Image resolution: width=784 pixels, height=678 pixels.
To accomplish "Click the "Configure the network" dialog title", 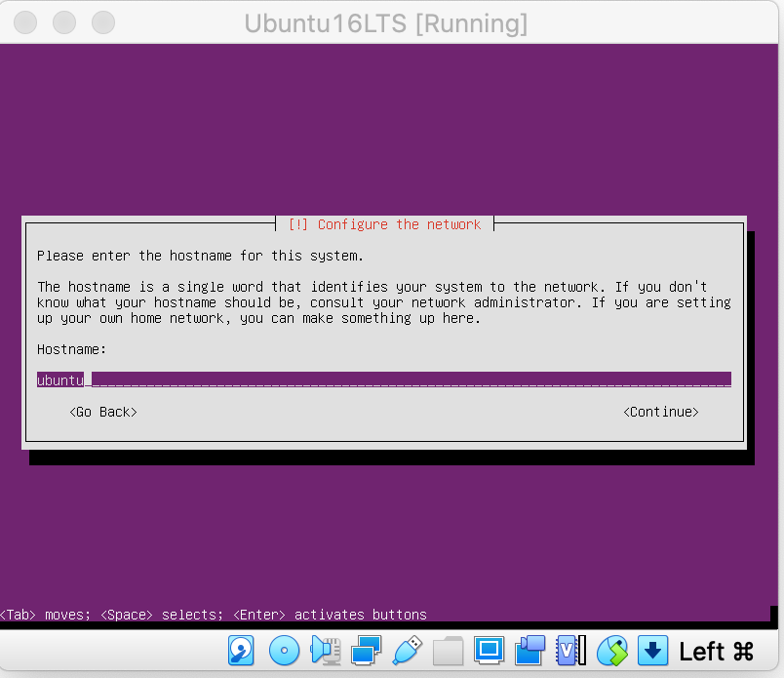I will 384,224.
